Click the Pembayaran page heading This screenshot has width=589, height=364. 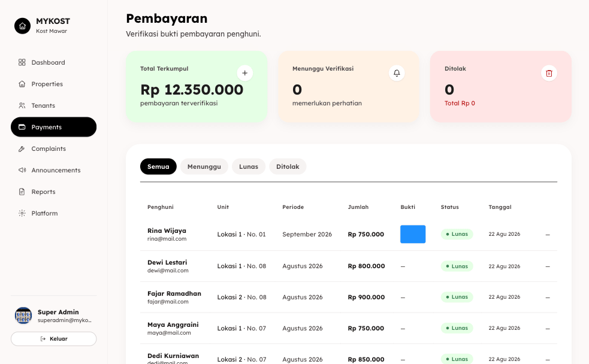[167, 19]
